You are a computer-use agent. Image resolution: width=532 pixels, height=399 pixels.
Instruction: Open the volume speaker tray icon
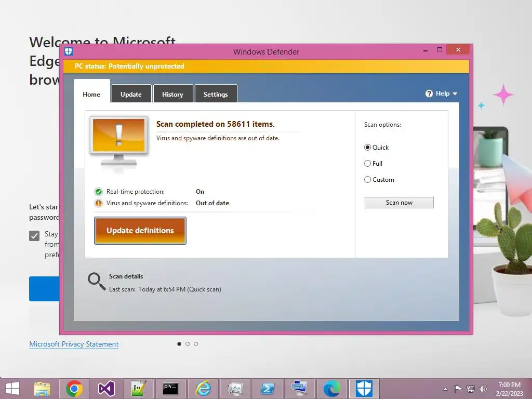[483, 389]
